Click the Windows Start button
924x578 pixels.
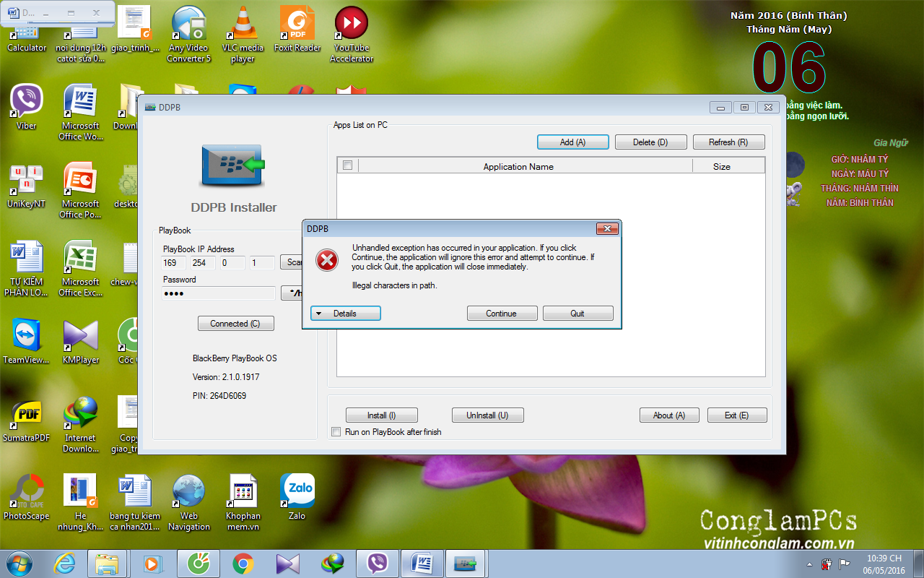click(x=19, y=564)
